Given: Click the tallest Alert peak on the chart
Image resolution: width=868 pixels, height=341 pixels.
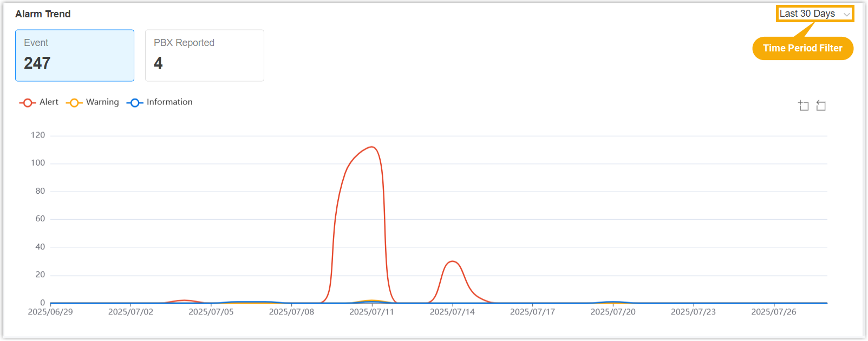Looking at the screenshot, I should pyautogui.click(x=371, y=147).
